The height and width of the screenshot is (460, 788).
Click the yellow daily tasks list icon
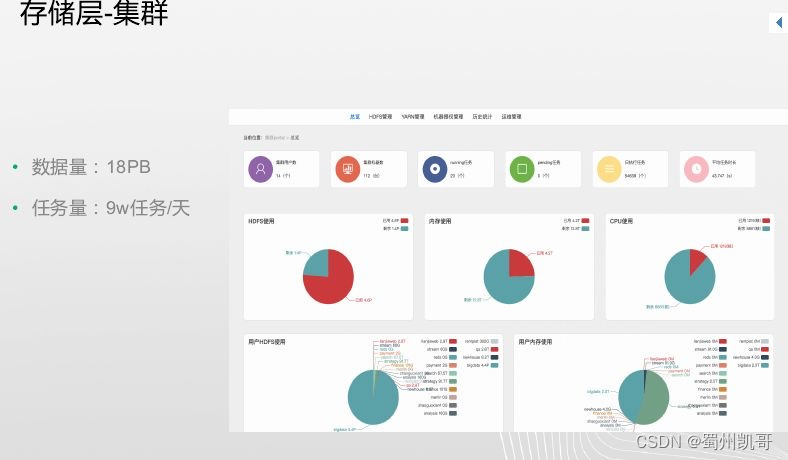(609, 169)
